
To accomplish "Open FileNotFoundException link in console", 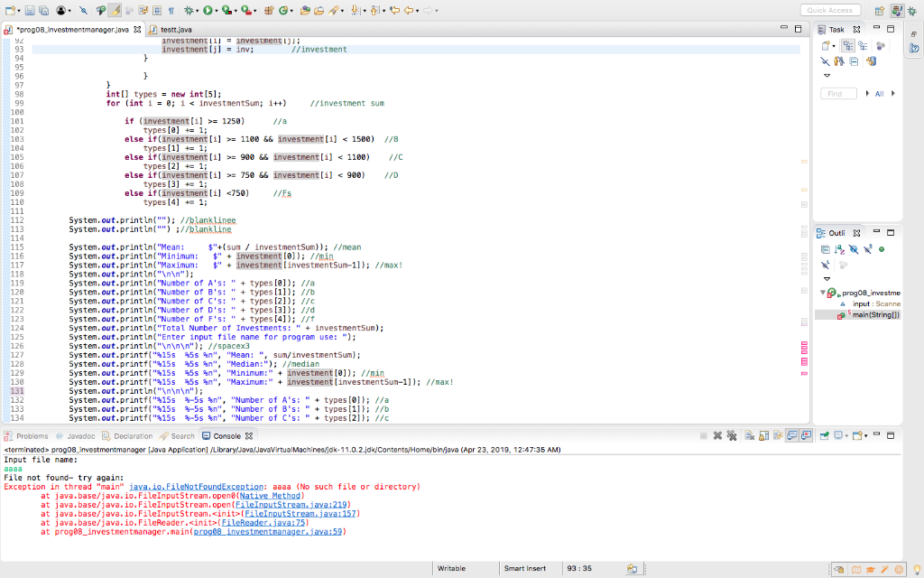I will (x=196, y=487).
